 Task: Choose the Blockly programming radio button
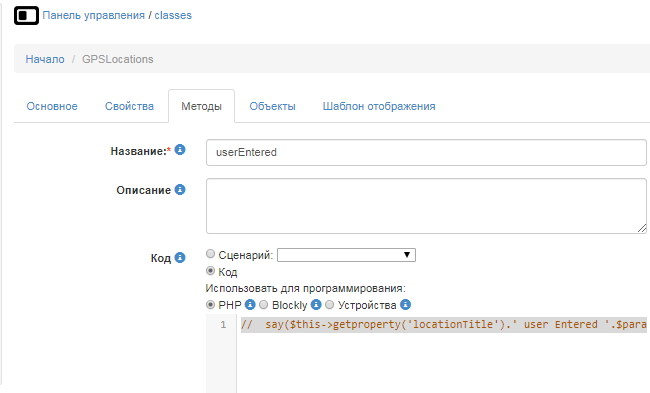[264, 305]
